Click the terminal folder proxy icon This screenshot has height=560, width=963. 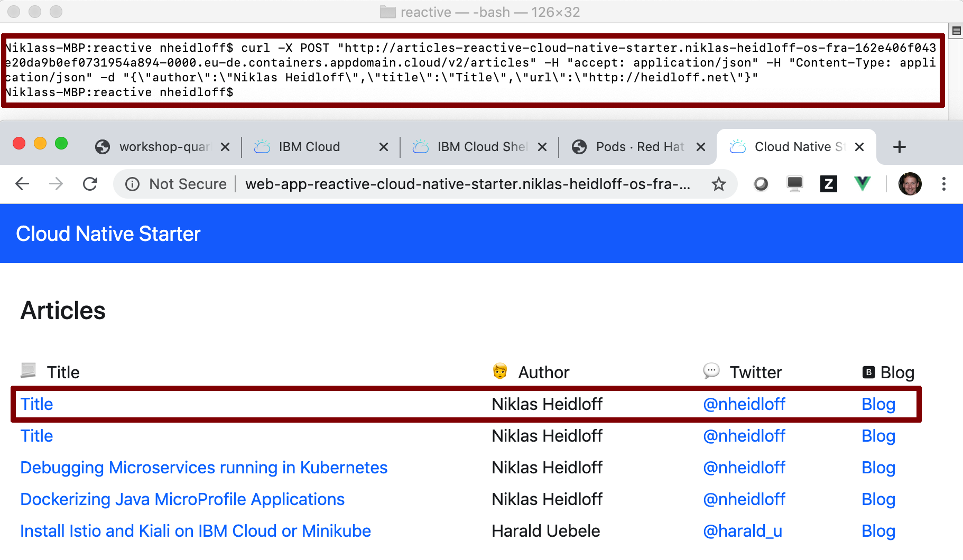[x=388, y=12]
